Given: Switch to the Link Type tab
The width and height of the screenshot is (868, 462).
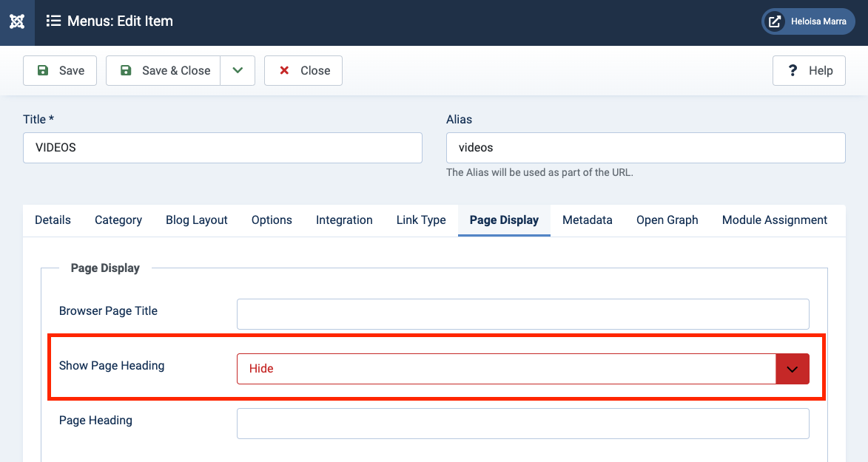Looking at the screenshot, I should click(421, 220).
